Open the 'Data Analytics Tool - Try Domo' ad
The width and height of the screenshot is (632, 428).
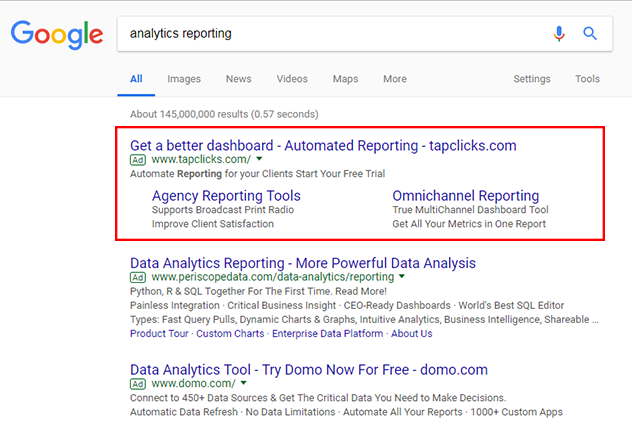pyautogui.click(x=309, y=370)
